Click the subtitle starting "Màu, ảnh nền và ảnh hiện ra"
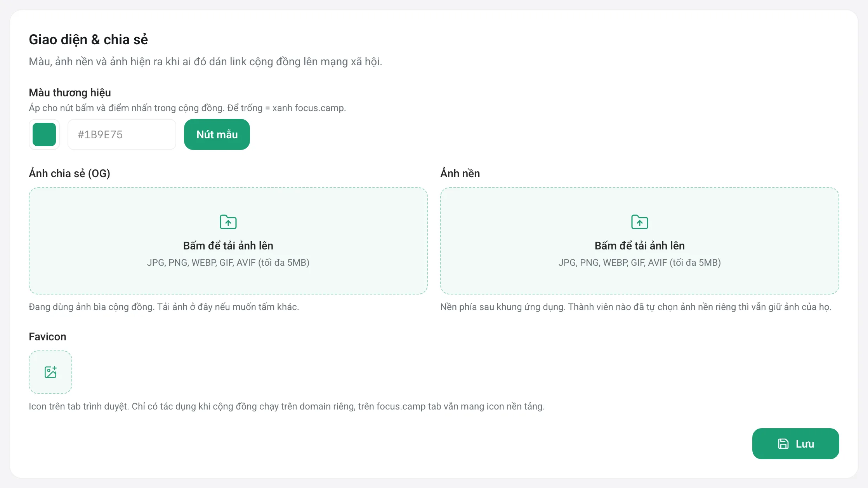 click(x=205, y=62)
